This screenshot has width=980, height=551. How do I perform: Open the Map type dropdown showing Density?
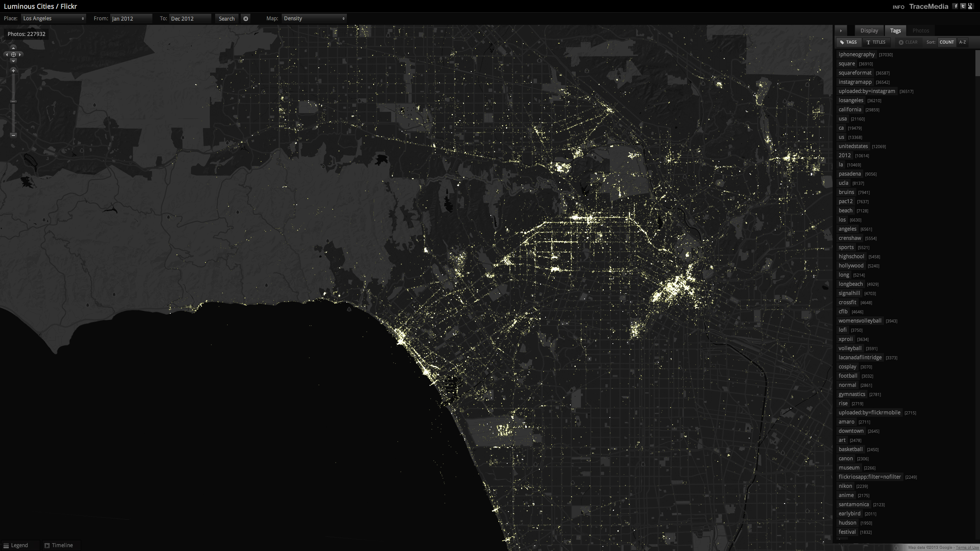point(314,18)
